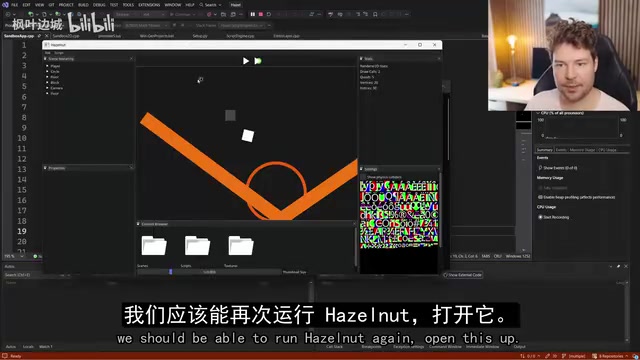Open the Hazelnut Script menu
The height and width of the screenshot is (360, 640).
[59, 53]
